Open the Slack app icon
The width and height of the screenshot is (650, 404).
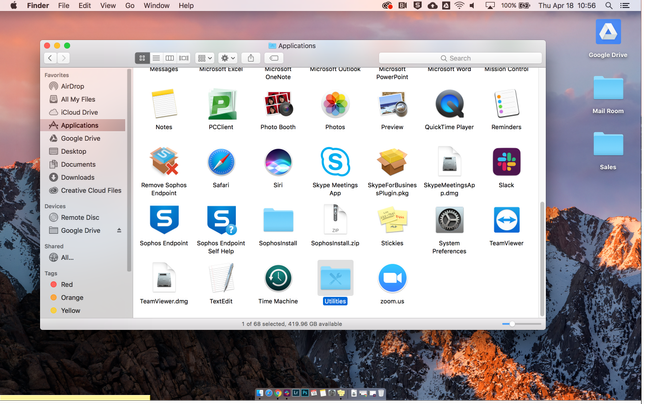pos(506,162)
